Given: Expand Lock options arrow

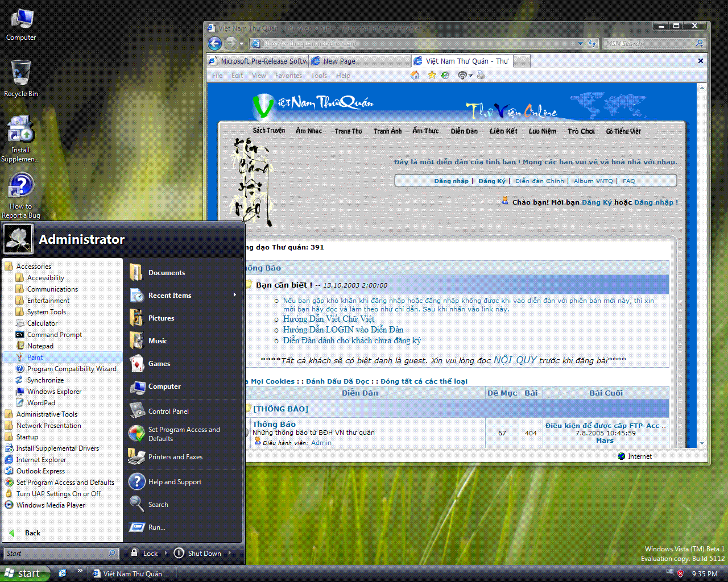Looking at the screenshot, I should [x=166, y=553].
